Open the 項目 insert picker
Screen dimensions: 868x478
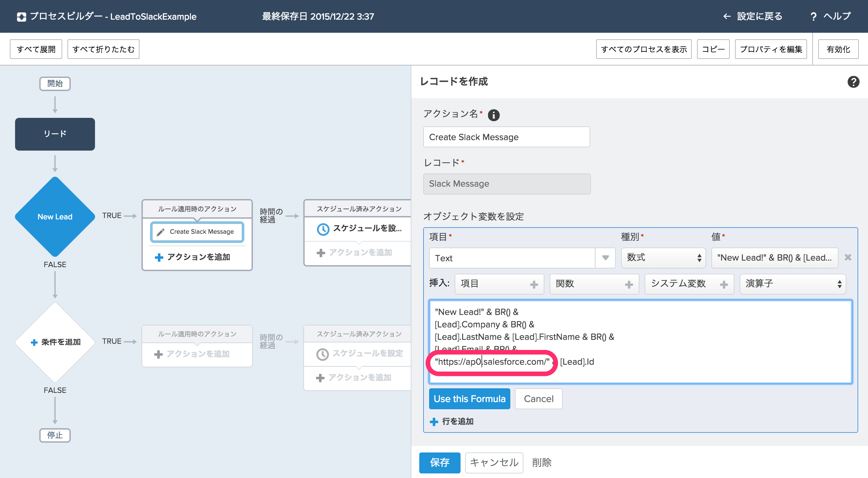point(499,284)
